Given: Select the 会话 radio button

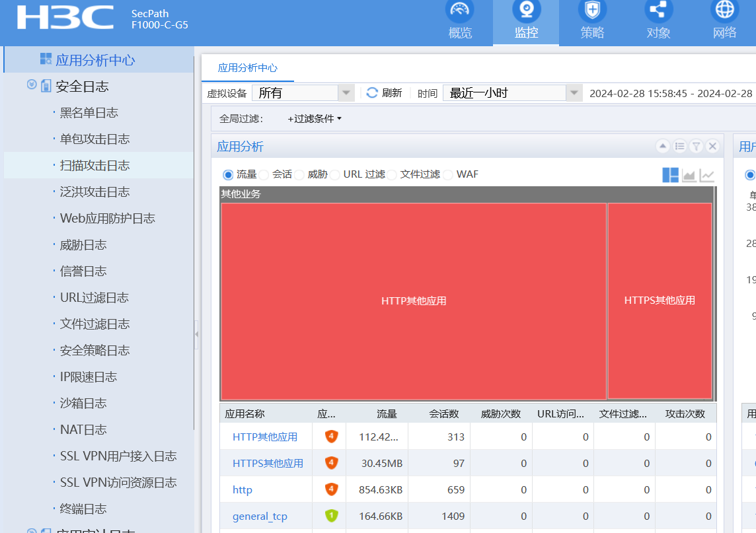Looking at the screenshot, I should (264, 175).
